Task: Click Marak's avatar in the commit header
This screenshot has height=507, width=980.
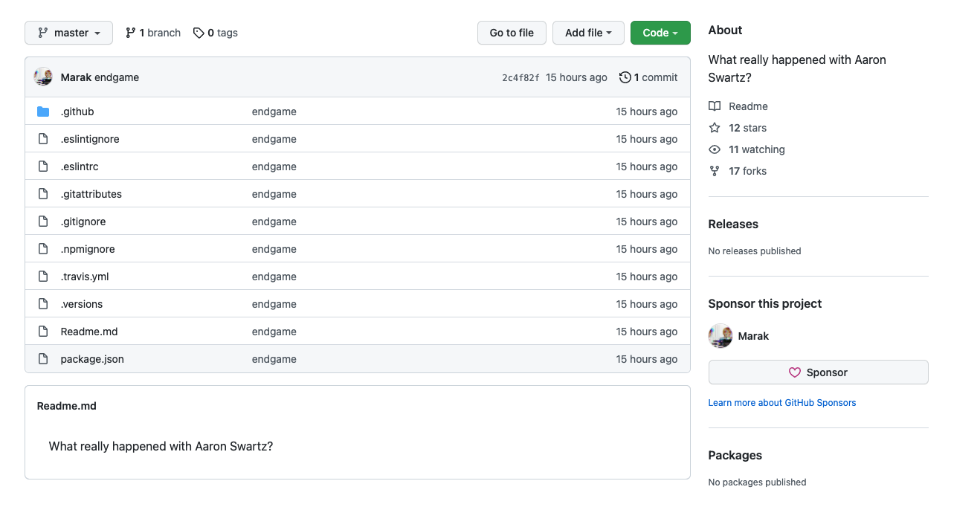Action: coord(43,77)
